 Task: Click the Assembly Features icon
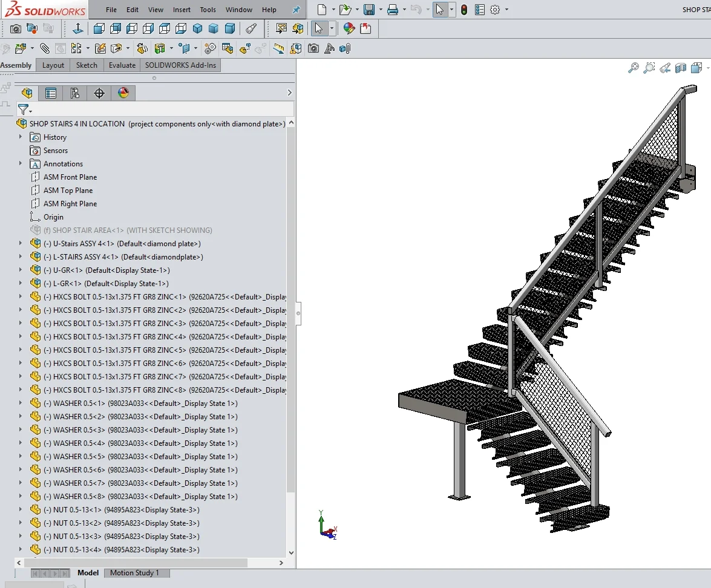[159, 48]
